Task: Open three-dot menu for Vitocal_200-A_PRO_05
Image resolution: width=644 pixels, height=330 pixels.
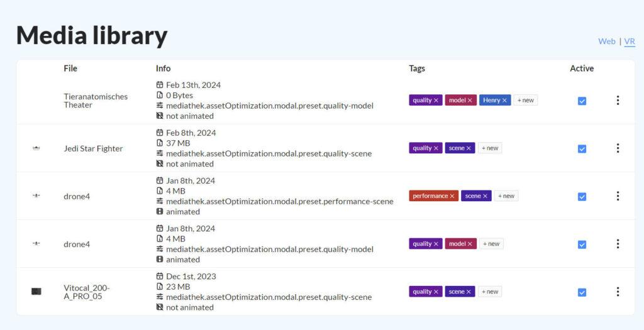Action: (618, 292)
